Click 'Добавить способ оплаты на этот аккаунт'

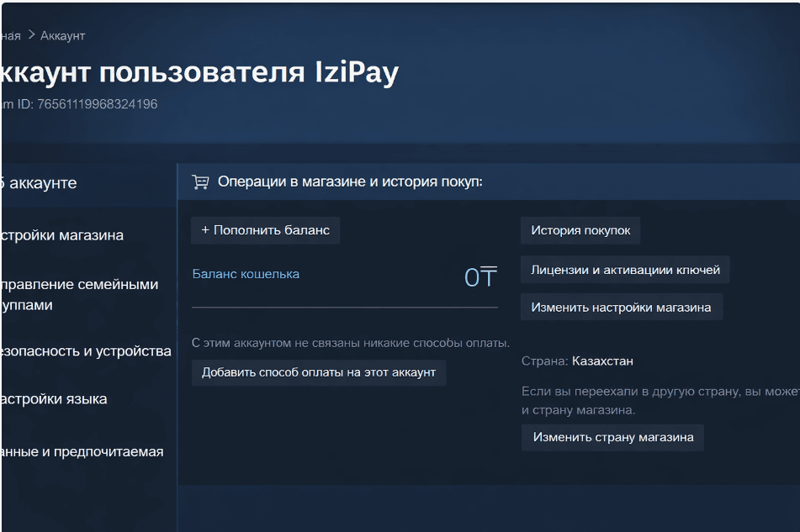click(319, 372)
